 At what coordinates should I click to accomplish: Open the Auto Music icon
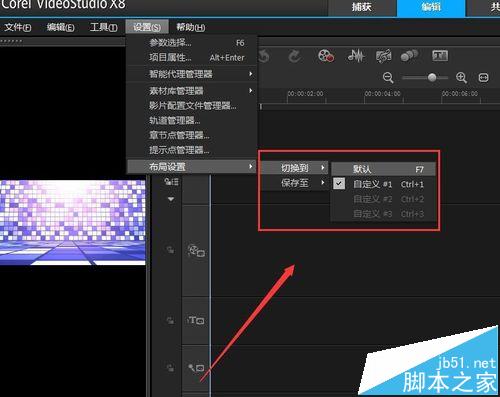(x=384, y=56)
